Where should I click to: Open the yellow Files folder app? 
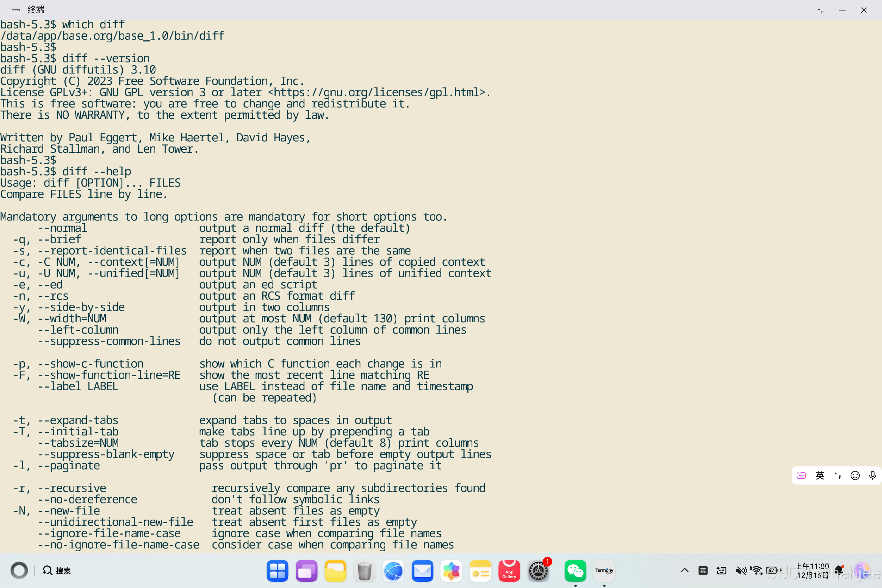[x=335, y=571]
